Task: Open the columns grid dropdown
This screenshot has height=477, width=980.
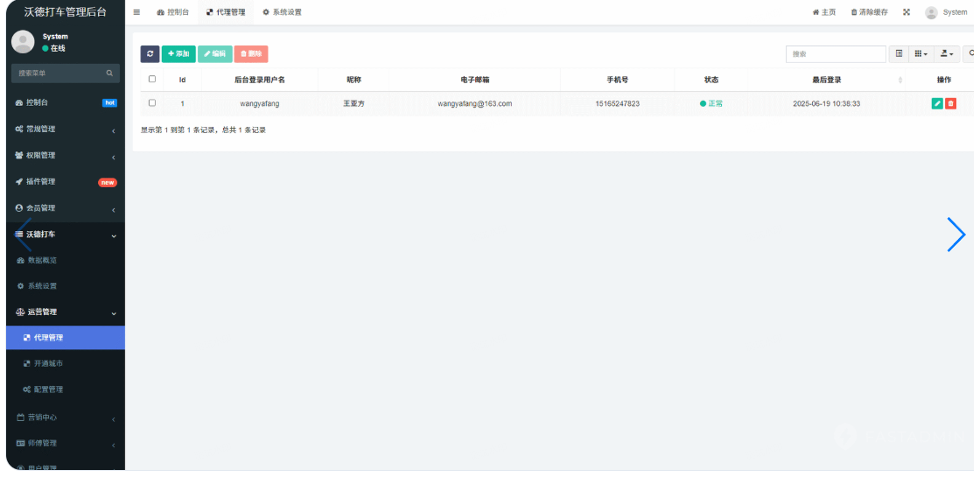Action: click(920, 54)
